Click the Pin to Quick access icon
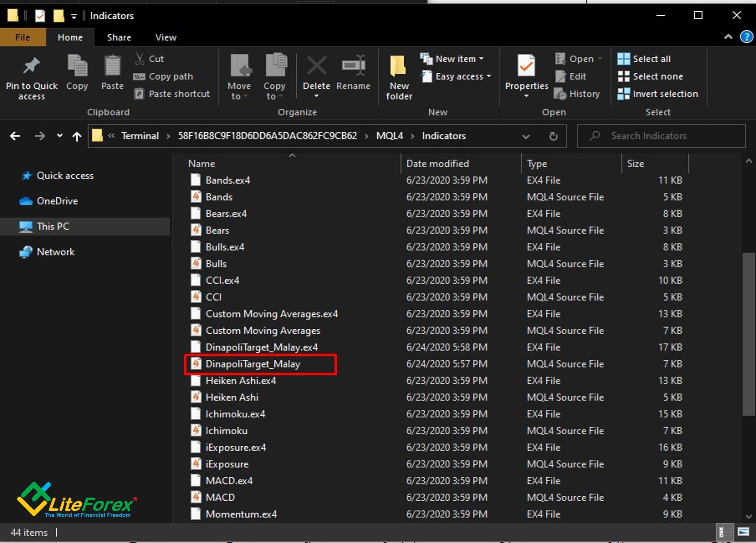 (x=31, y=66)
